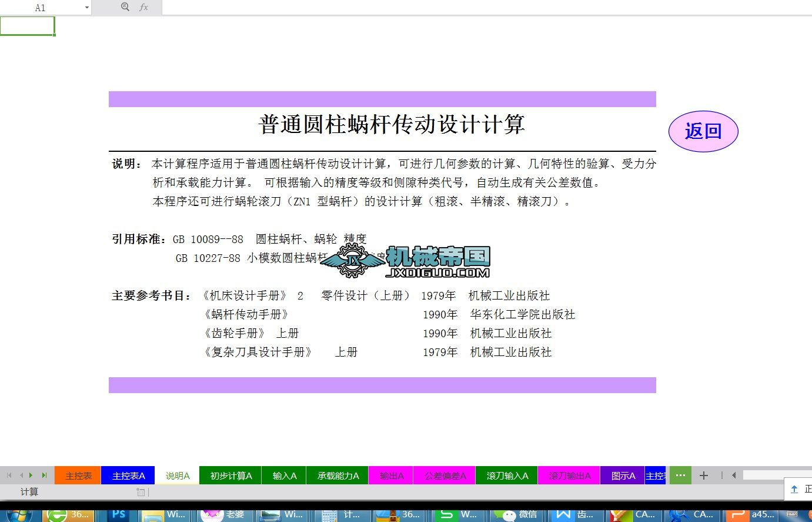This screenshot has width=812, height=522.
Task: Switch to the 主控表A sheet tab
Action: pos(128,476)
